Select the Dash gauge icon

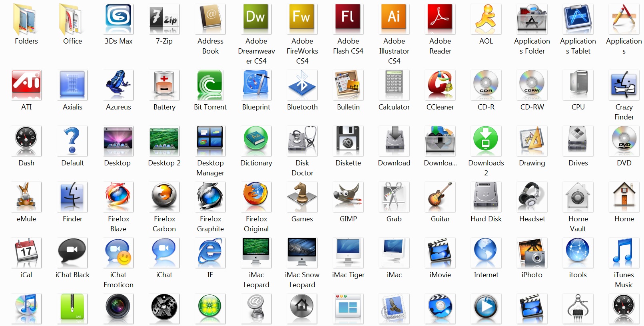point(26,141)
